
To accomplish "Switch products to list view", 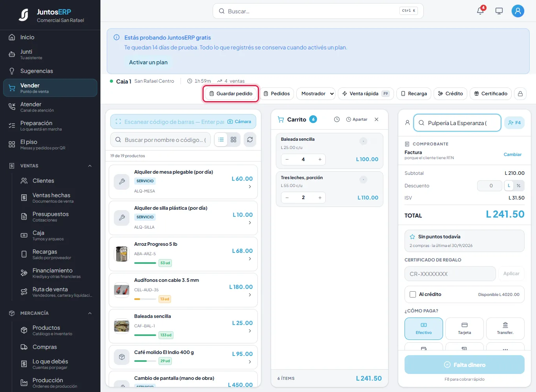I will click(x=221, y=140).
